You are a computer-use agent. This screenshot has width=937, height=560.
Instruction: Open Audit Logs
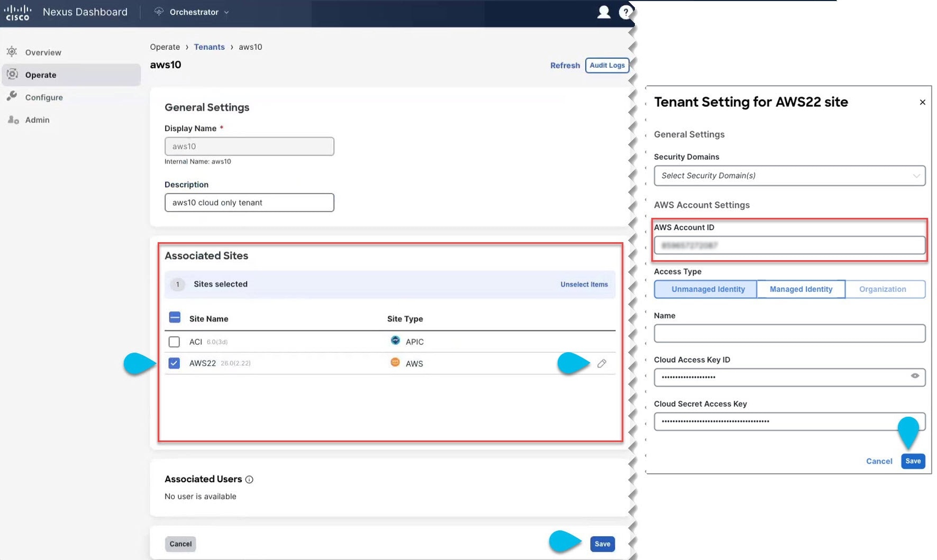tap(607, 65)
